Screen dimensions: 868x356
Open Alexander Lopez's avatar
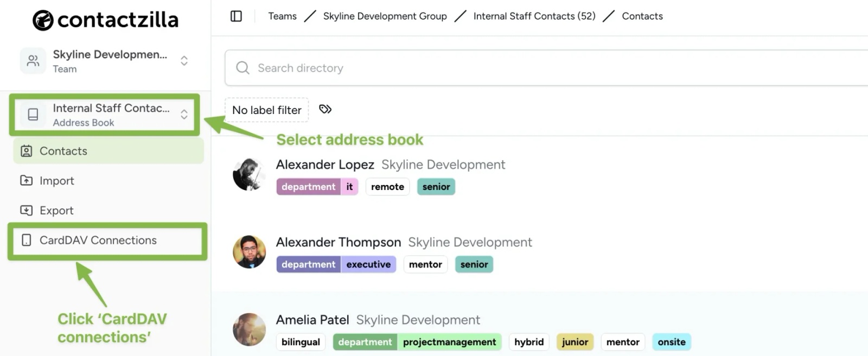pos(249,174)
